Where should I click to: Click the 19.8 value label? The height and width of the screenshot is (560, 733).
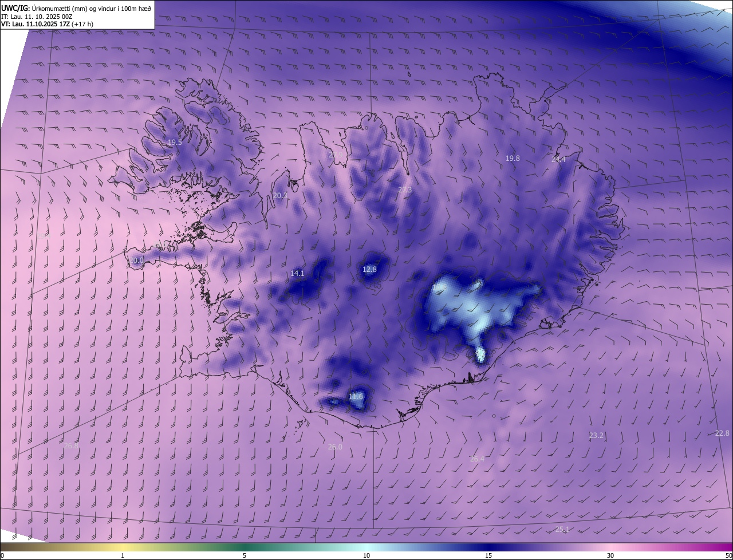click(x=513, y=158)
